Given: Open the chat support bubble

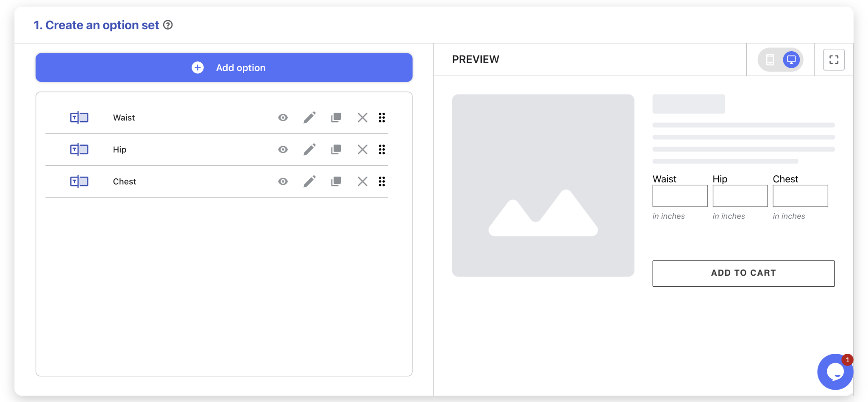Looking at the screenshot, I should point(835,372).
